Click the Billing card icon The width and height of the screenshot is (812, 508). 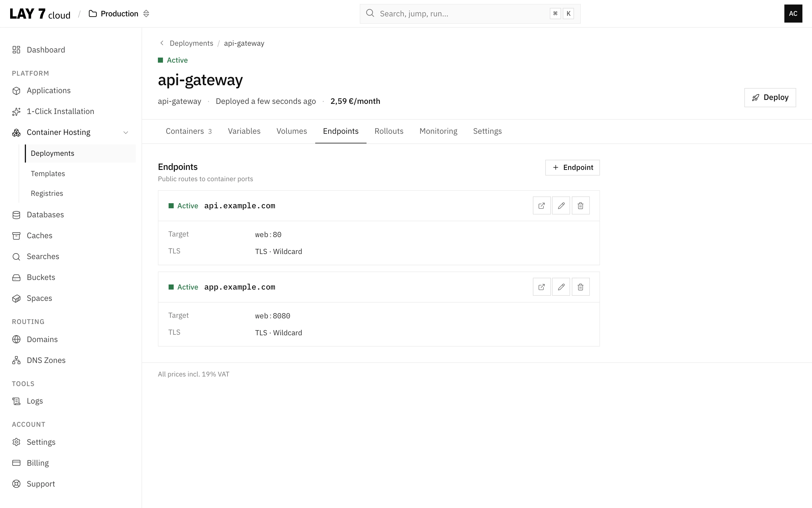click(x=16, y=463)
